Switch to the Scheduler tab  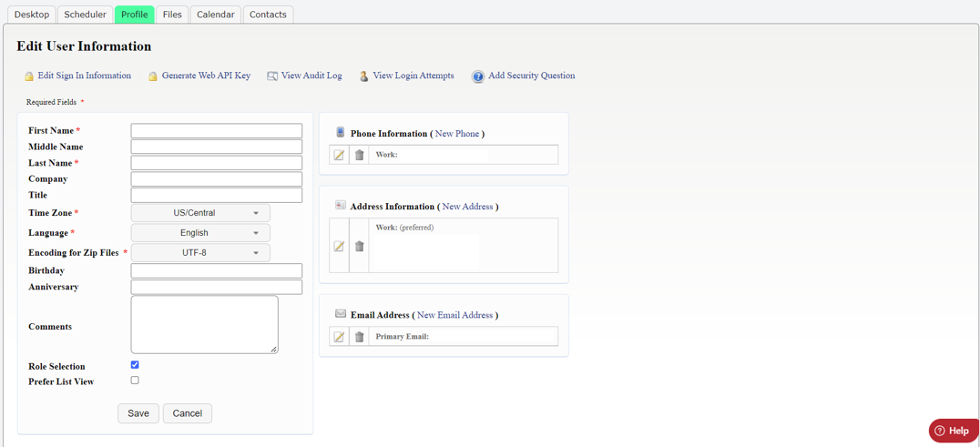point(85,15)
